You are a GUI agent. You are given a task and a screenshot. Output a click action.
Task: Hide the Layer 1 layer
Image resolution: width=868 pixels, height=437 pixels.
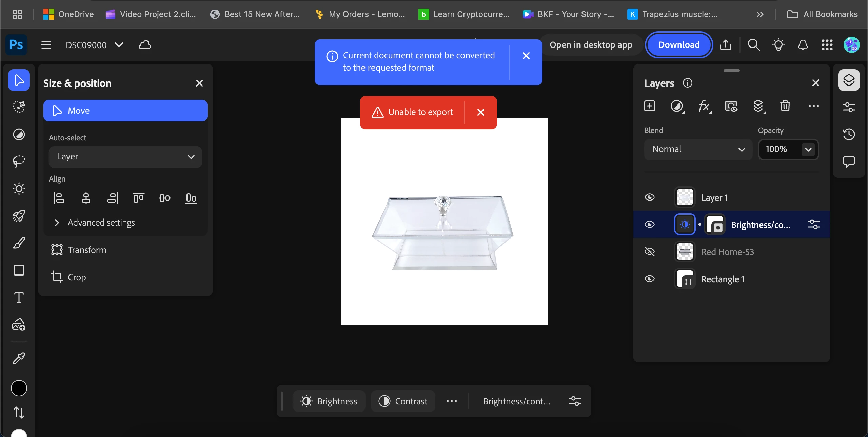(650, 197)
